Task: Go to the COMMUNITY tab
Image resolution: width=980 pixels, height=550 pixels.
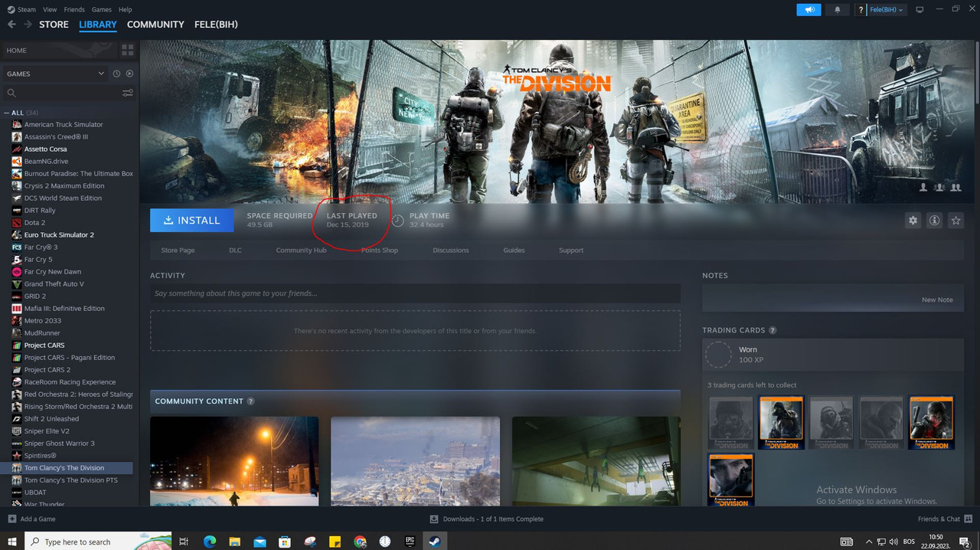Action: coord(155,25)
